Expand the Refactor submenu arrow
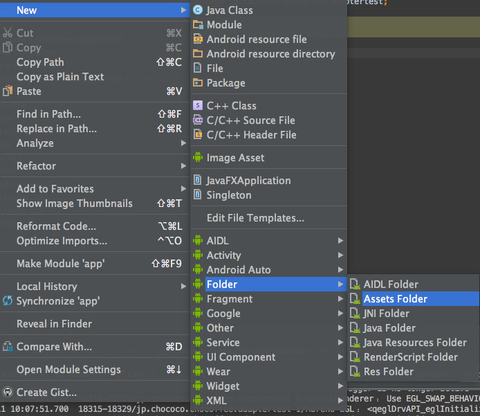This screenshot has height=416, width=480. (183, 166)
